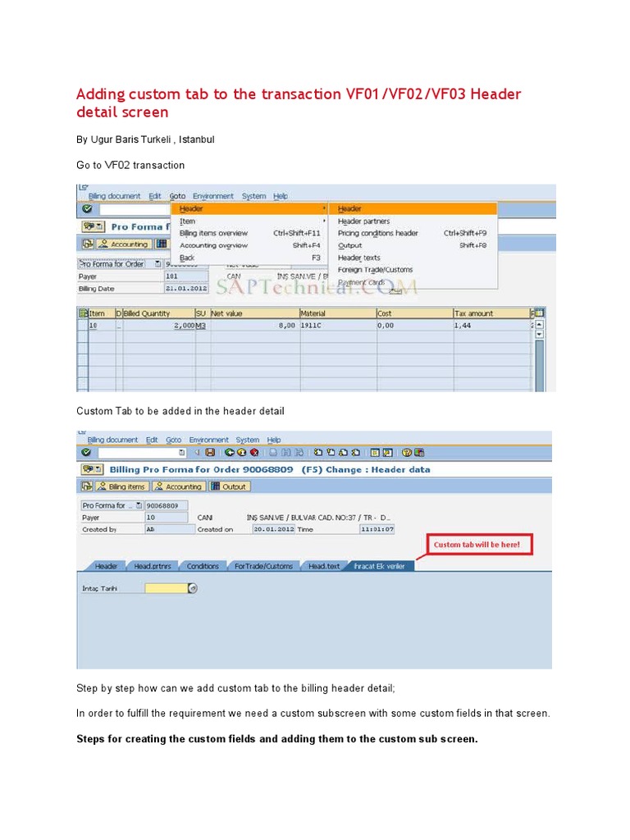Click document icon beside Pro Forma title
This screenshot has height=840, width=630.
pyautogui.click(x=94, y=226)
